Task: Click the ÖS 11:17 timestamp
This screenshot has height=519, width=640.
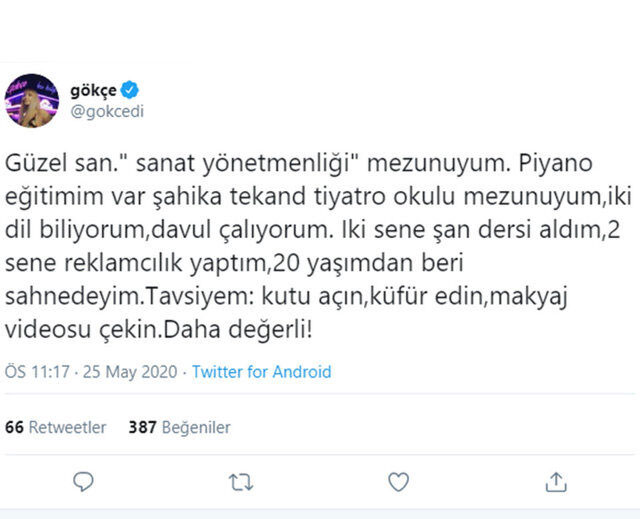Action: coord(35,372)
